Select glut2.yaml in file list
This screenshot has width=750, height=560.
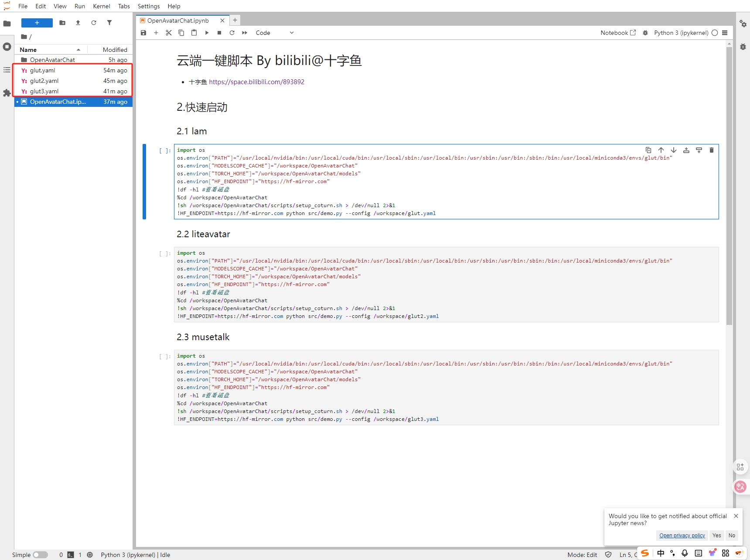point(73,81)
